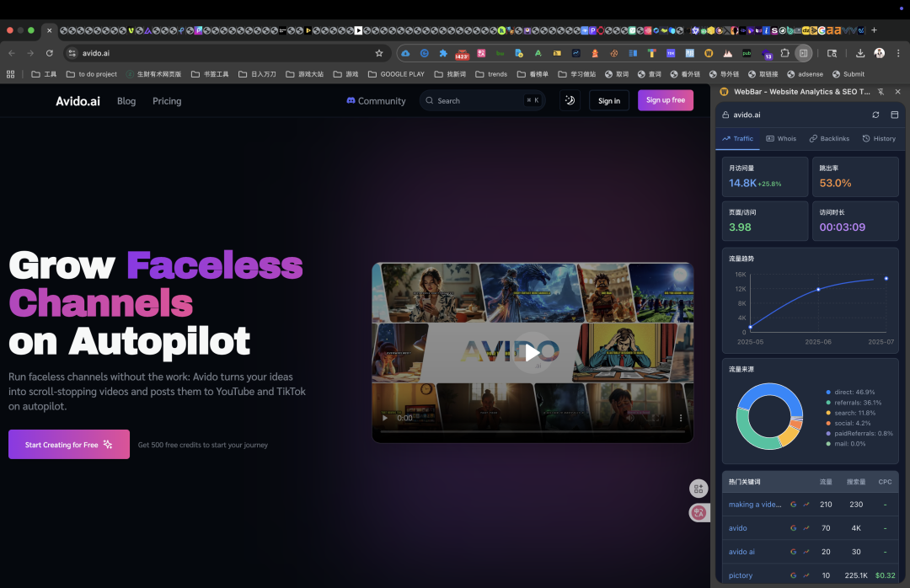Click the Sign up free button
Screen dimensions: 910x588
pyautogui.click(x=666, y=100)
